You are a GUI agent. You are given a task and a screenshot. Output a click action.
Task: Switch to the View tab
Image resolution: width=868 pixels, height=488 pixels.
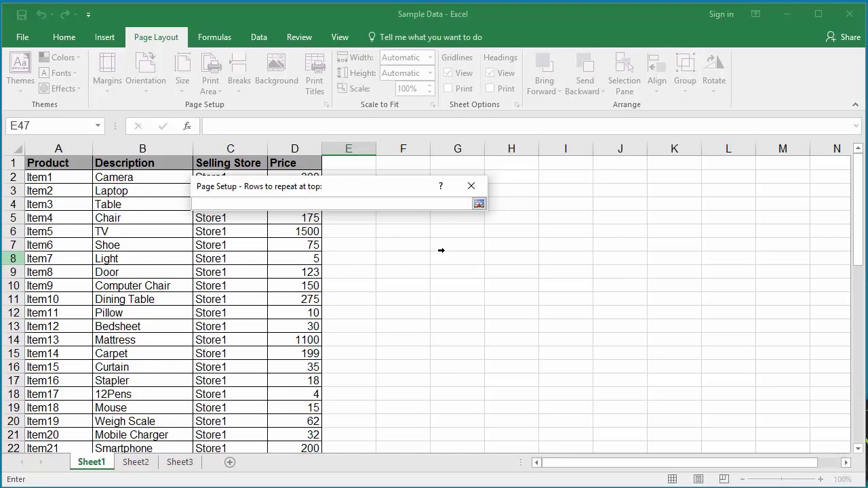340,37
